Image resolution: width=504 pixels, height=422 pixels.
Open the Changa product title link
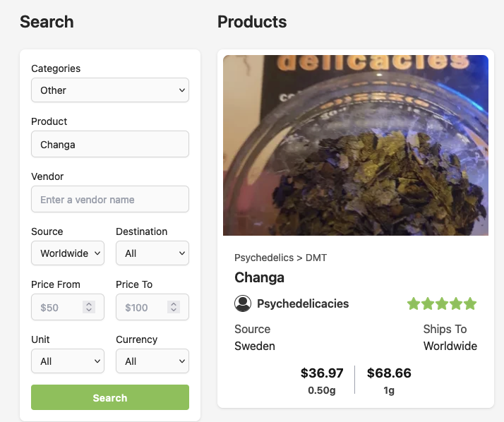259,277
